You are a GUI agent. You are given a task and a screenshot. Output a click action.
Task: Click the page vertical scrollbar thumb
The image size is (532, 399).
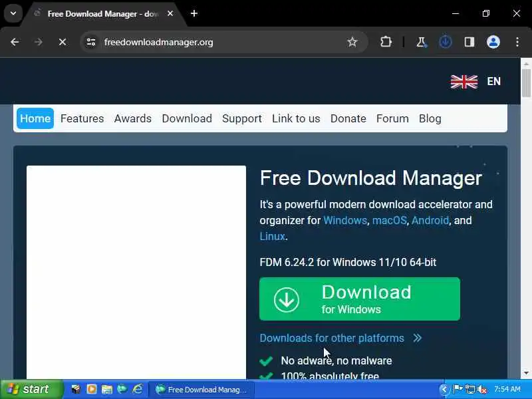coord(526,82)
